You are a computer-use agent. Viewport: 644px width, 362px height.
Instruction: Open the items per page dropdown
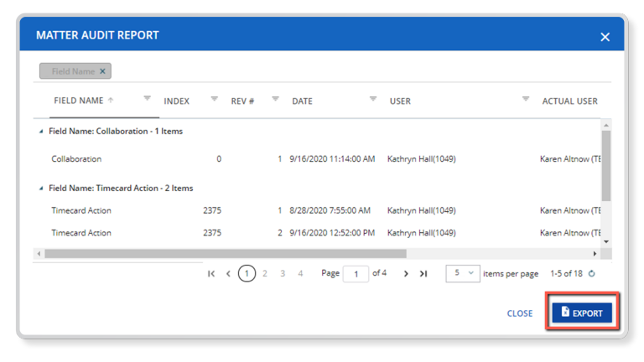click(x=462, y=273)
